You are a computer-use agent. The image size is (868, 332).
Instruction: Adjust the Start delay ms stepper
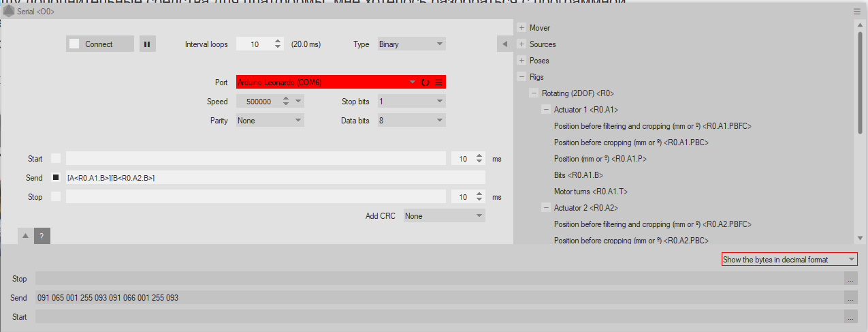click(x=480, y=159)
